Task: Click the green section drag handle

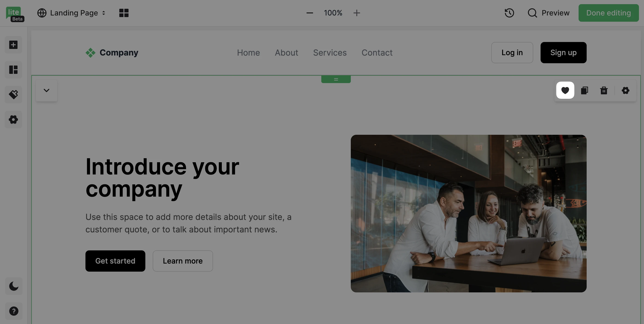Action: click(x=336, y=79)
